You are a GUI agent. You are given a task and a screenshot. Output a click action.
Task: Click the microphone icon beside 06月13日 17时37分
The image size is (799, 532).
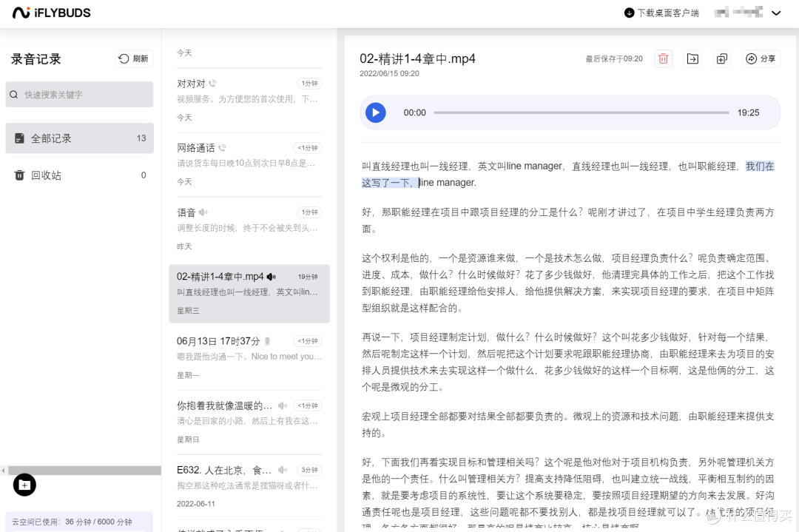(267, 341)
